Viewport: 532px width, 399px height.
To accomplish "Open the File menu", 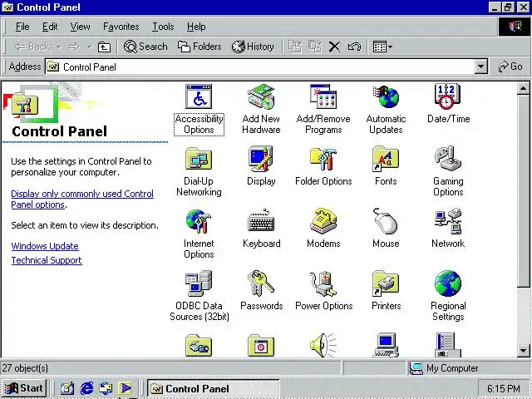I will [x=22, y=27].
